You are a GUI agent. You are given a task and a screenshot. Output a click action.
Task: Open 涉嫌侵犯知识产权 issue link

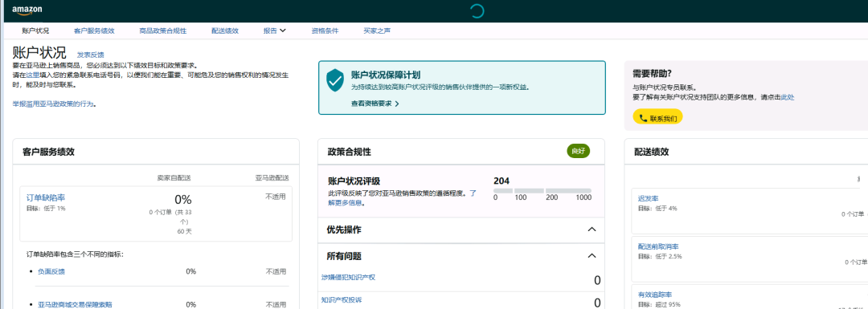tap(348, 277)
